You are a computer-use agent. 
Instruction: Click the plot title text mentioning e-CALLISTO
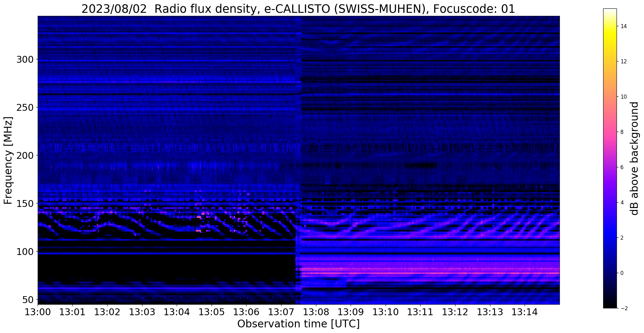(298, 9)
